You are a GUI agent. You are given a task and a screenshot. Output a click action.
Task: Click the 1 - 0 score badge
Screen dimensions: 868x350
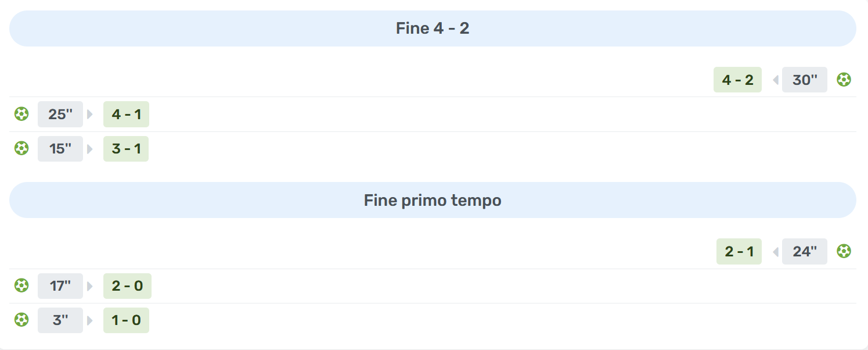pyautogui.click(x=126, y=320)
